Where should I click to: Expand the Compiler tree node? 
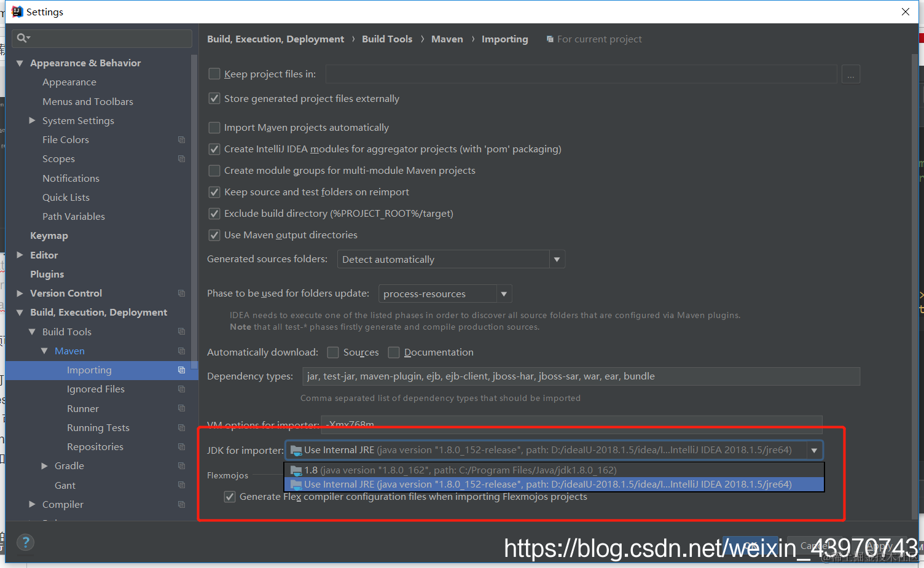pyautogui.click(x=32, y=504)
